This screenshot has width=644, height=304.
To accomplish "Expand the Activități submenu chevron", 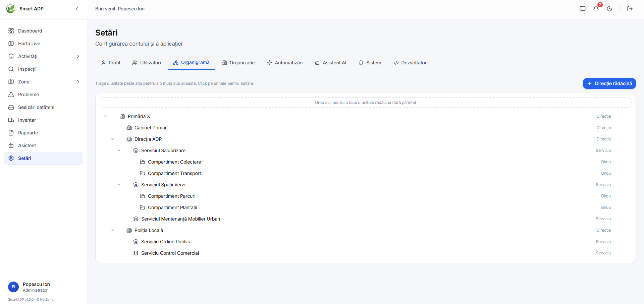I will pos(78,56).
